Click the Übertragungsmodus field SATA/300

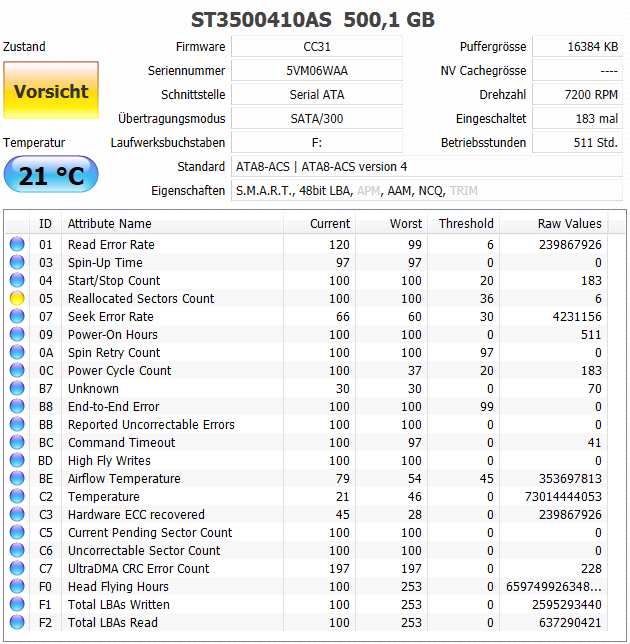(317, 119)
